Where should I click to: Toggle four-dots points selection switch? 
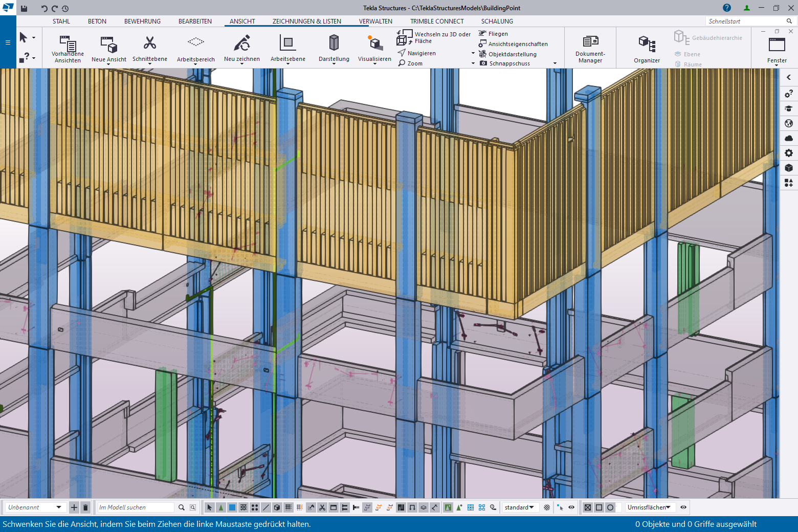254,507
